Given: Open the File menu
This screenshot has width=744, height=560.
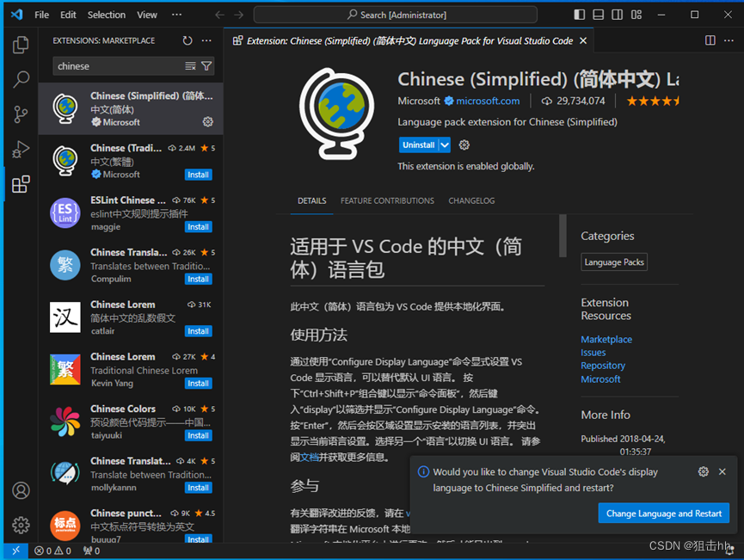Looking at the screenshot, I should coord(42,15).
